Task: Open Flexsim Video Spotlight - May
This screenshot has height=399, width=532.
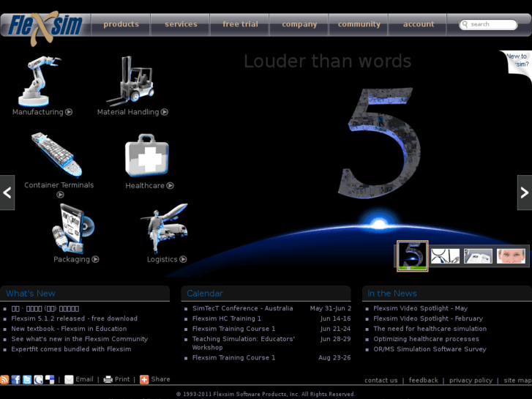Action: pyautogui.click(x=420, y=308)
